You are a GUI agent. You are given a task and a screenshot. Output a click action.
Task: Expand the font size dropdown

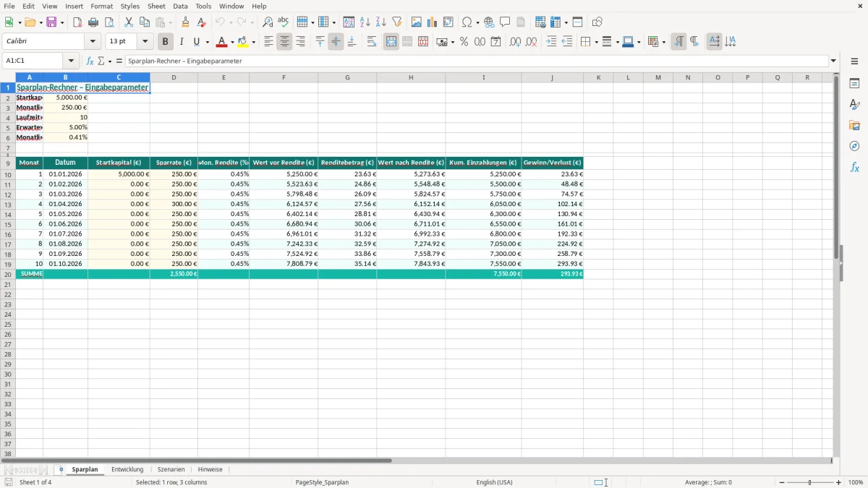(x=145, y=42)
